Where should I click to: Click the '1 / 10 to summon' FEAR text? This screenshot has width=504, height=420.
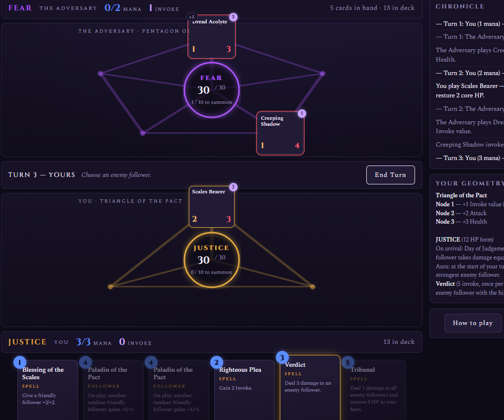pyautogui.click(x=211, y=102)
